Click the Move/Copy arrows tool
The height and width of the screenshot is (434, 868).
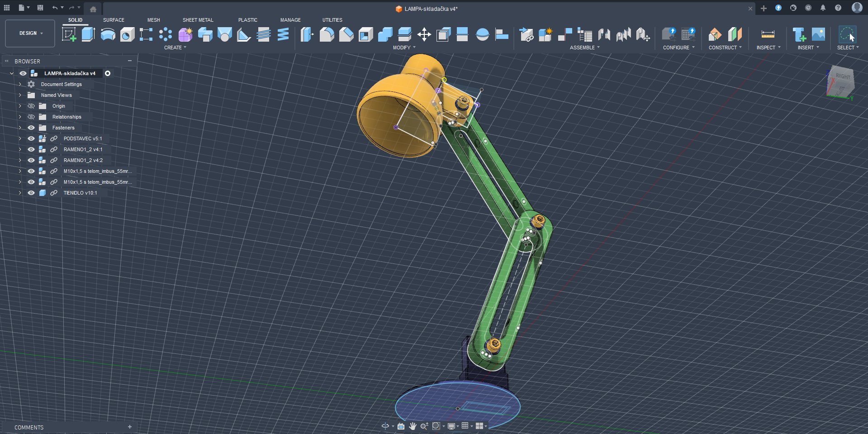[x=424, y=34]
